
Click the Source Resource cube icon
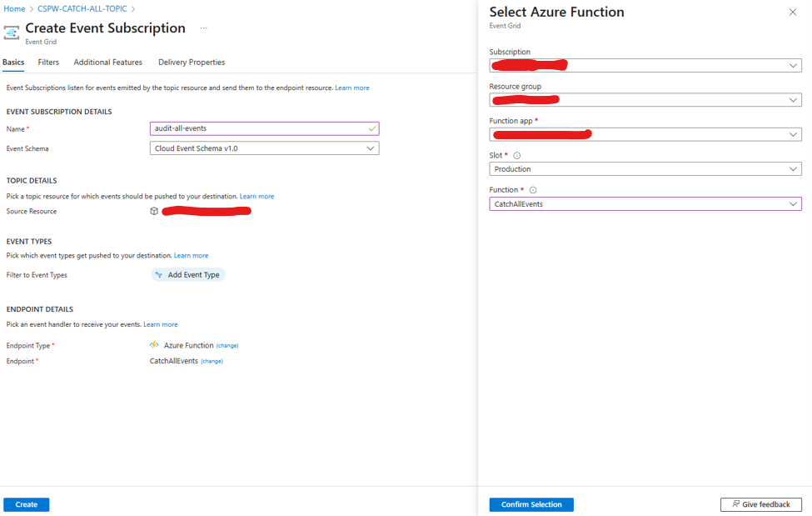pos(154,212)
